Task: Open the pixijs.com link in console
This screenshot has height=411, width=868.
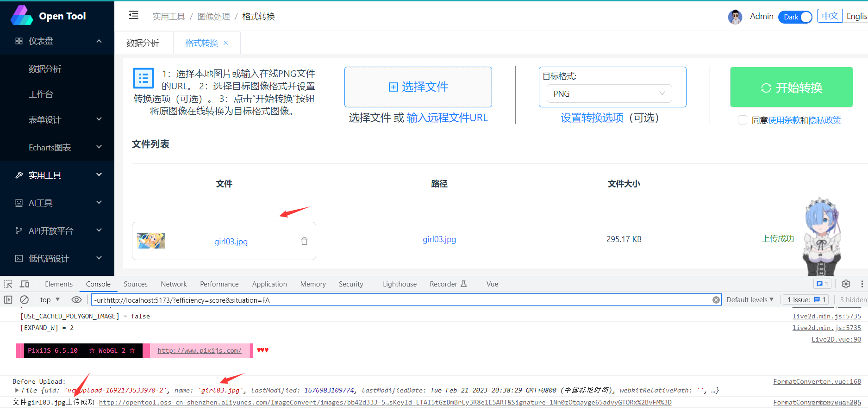Action: 200,350
